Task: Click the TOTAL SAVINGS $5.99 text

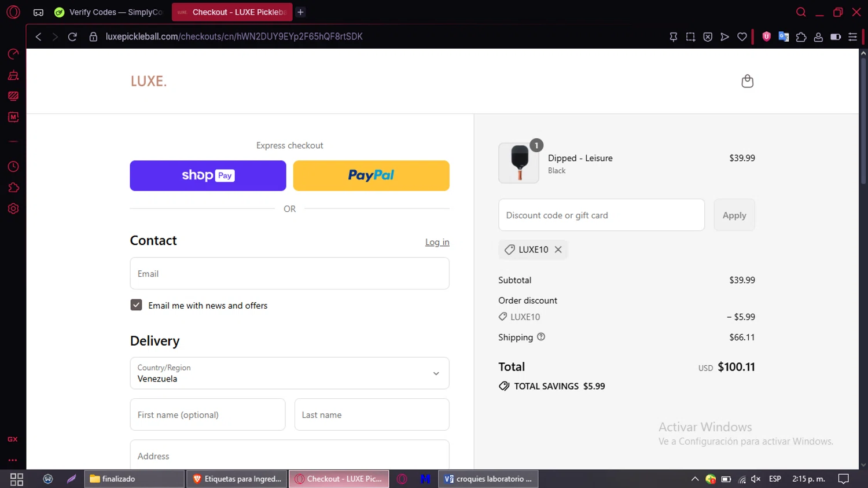Action: tap(560, 386)
